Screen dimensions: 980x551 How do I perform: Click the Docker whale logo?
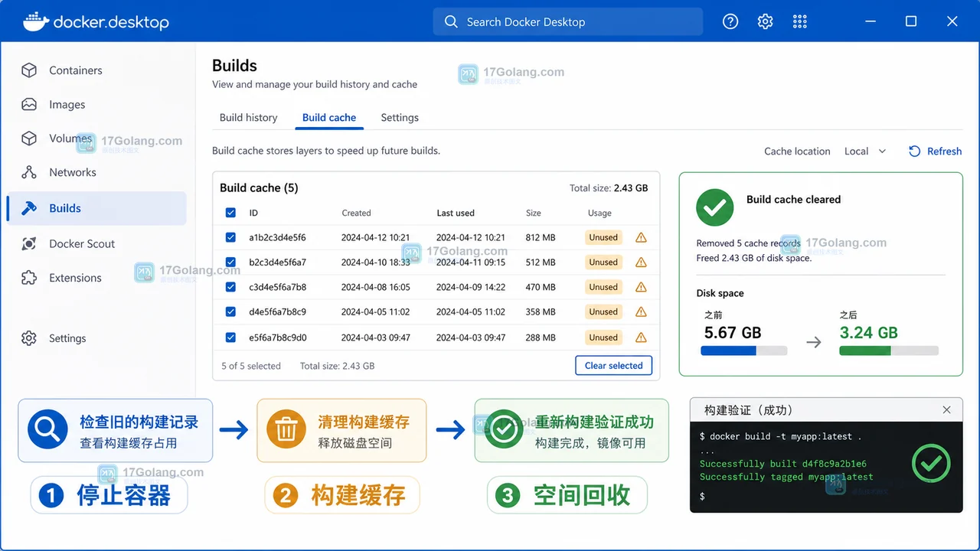pos(35,21)
